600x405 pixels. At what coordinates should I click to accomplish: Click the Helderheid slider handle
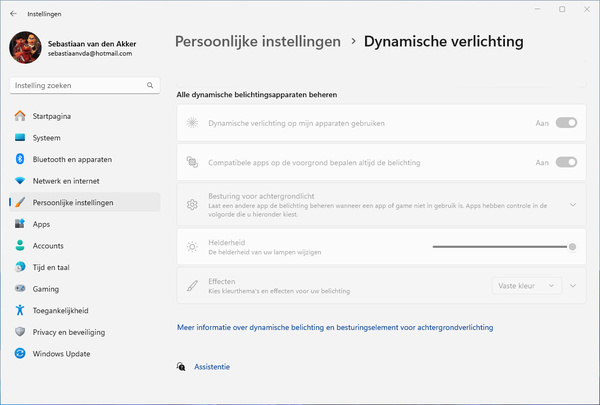coord(572,247)
